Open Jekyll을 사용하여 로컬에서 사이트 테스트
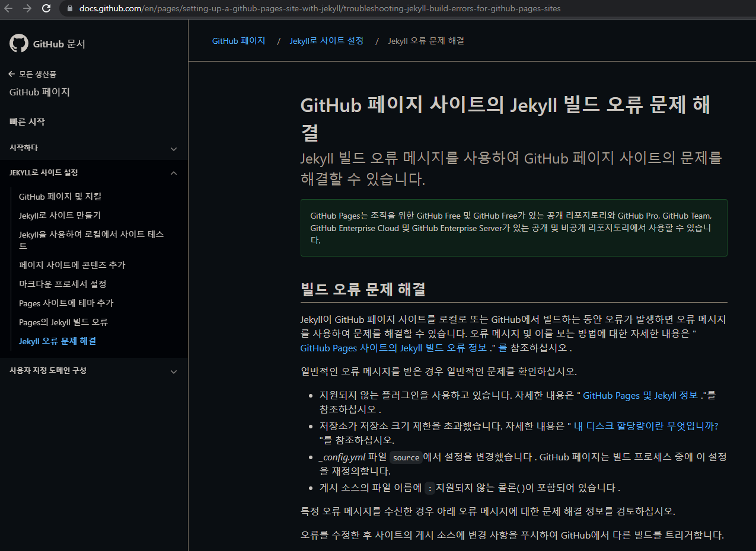The height and width of the screenshot is (551, 756). [91, 240]
